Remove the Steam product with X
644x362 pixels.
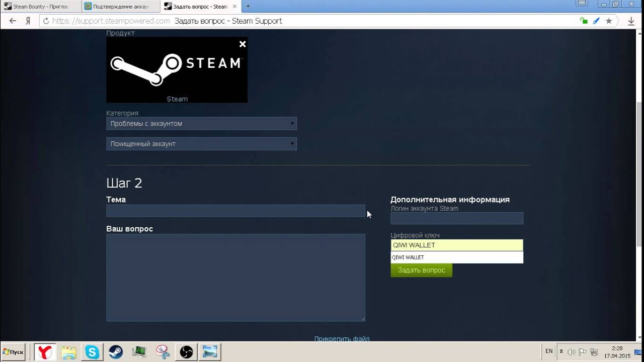point(243,44)
